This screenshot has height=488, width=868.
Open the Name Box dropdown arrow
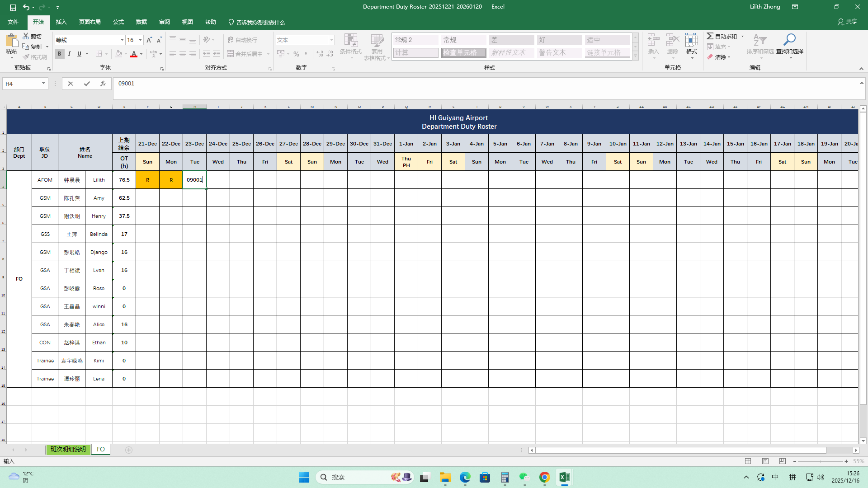[43, 84]
